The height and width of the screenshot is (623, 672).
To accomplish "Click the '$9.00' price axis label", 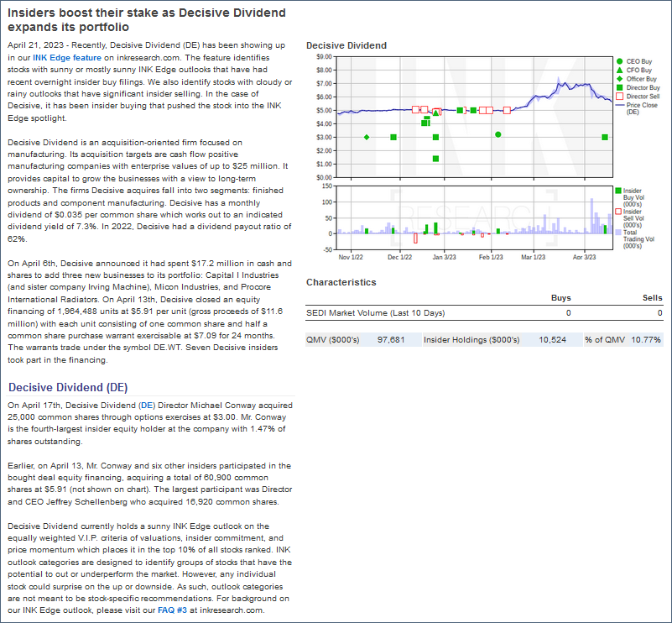I will tap(324, 56).
